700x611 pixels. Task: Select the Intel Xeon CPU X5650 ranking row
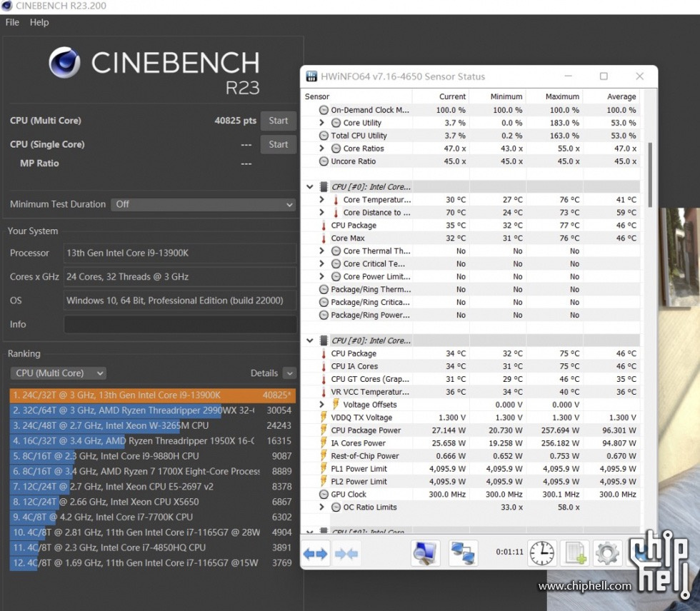(x=152, y=502)
